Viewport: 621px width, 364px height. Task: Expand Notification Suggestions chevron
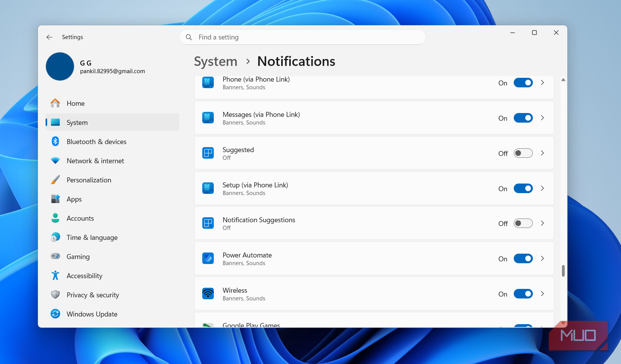542,223
